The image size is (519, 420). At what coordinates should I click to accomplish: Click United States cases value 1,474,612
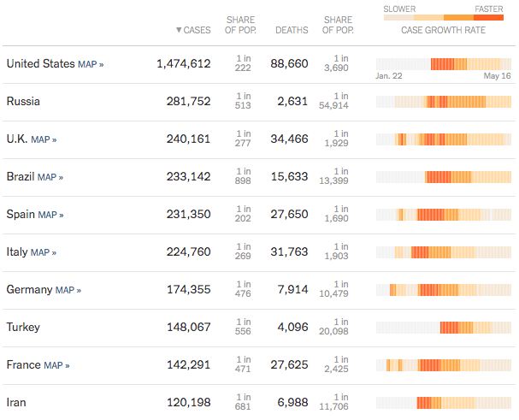point(183,63)
